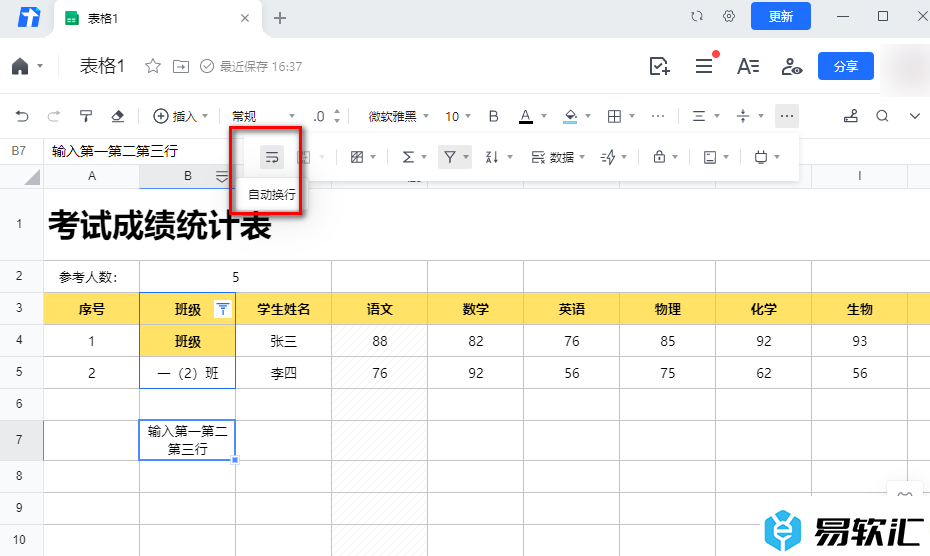Screen dimensions: 930x556
Task: Close the 表格1 tab
Action: point(244,18)
